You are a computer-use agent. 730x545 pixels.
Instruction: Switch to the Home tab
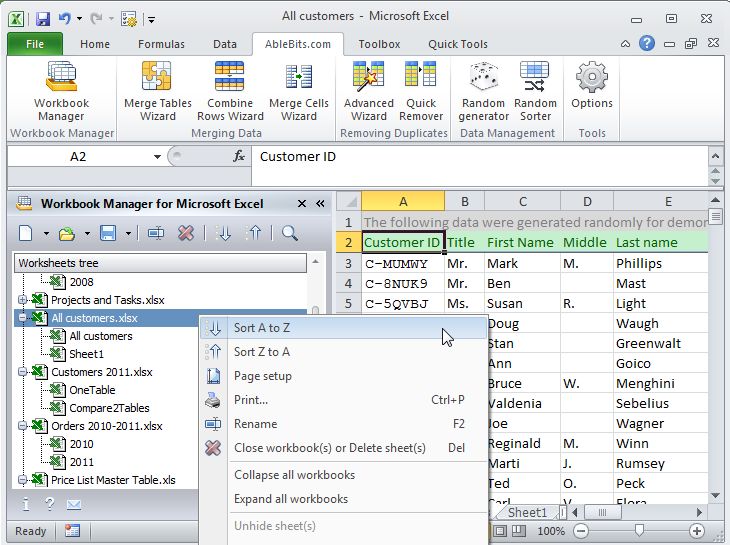[x=95, y=44]
